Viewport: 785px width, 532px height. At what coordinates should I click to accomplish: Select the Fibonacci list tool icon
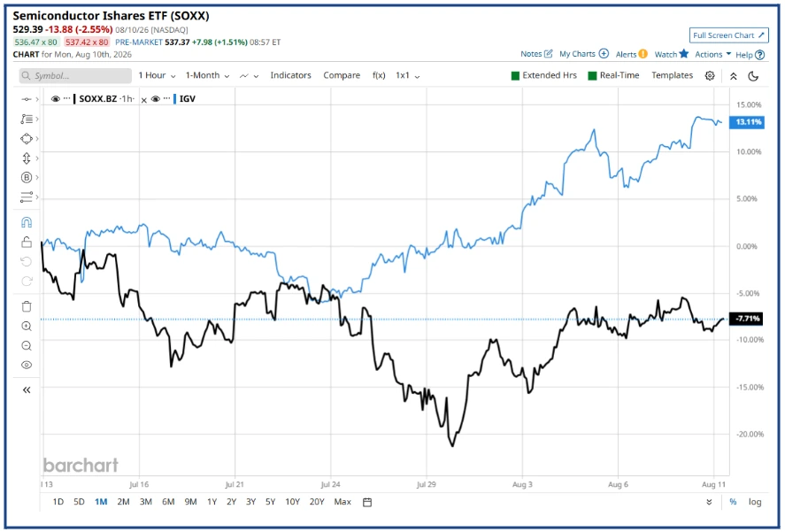27,119
